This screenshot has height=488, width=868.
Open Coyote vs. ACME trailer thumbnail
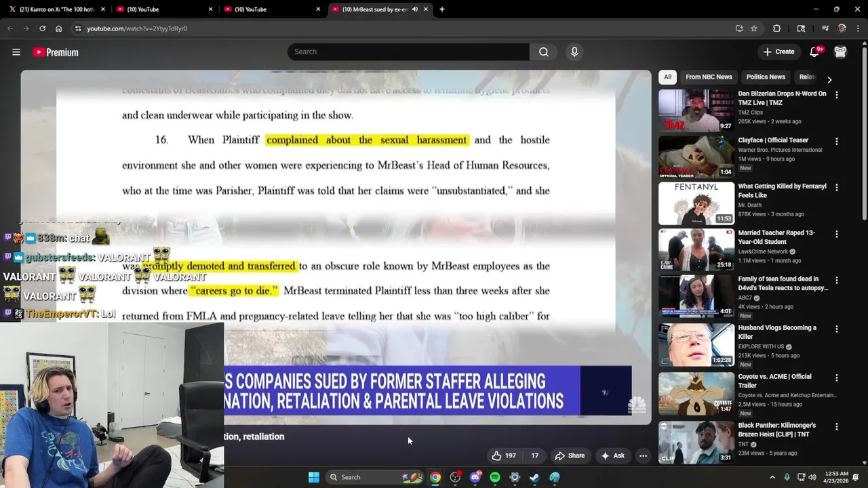click(696, 394)
